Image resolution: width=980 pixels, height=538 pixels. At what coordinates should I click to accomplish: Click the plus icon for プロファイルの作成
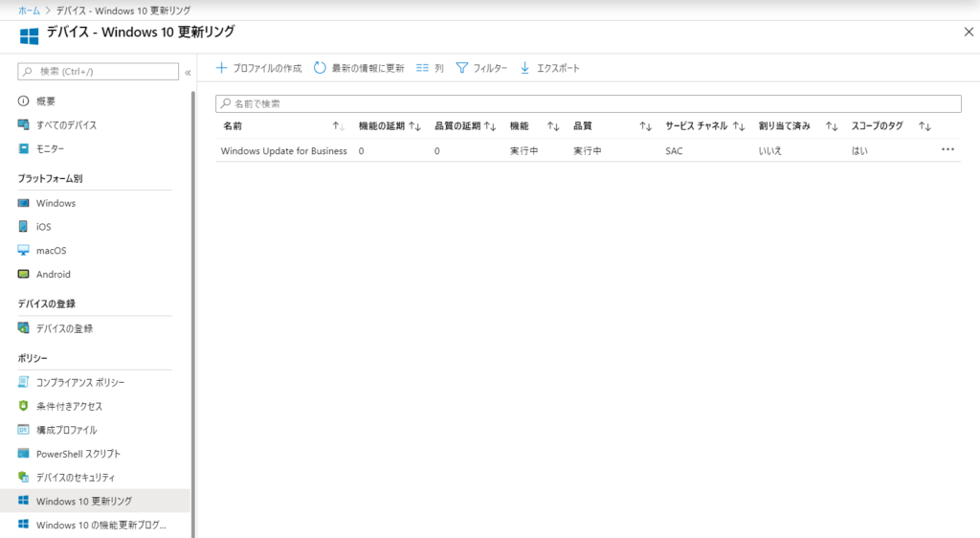221,67
